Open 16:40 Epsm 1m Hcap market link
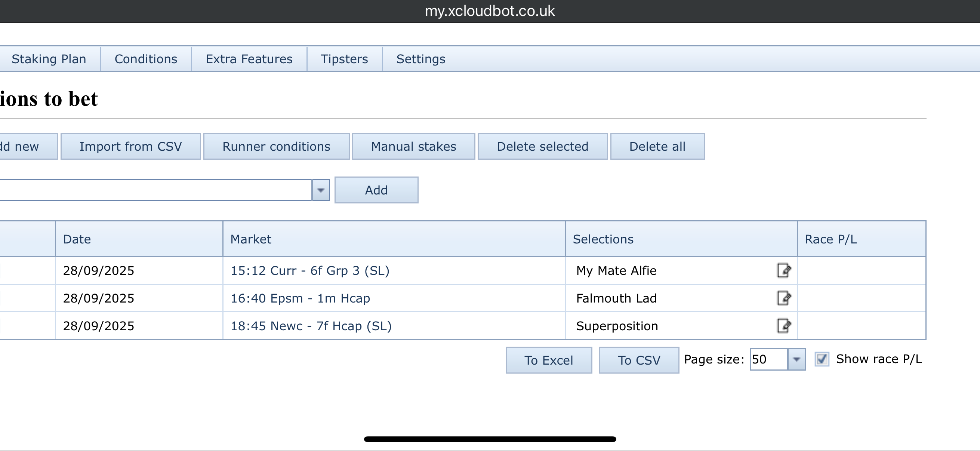 (x=300, y=298)
